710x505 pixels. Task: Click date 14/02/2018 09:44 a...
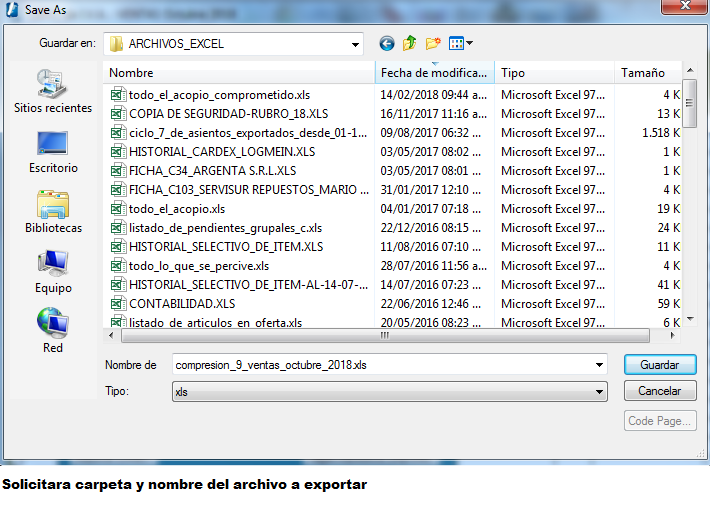tap(433, 95)
